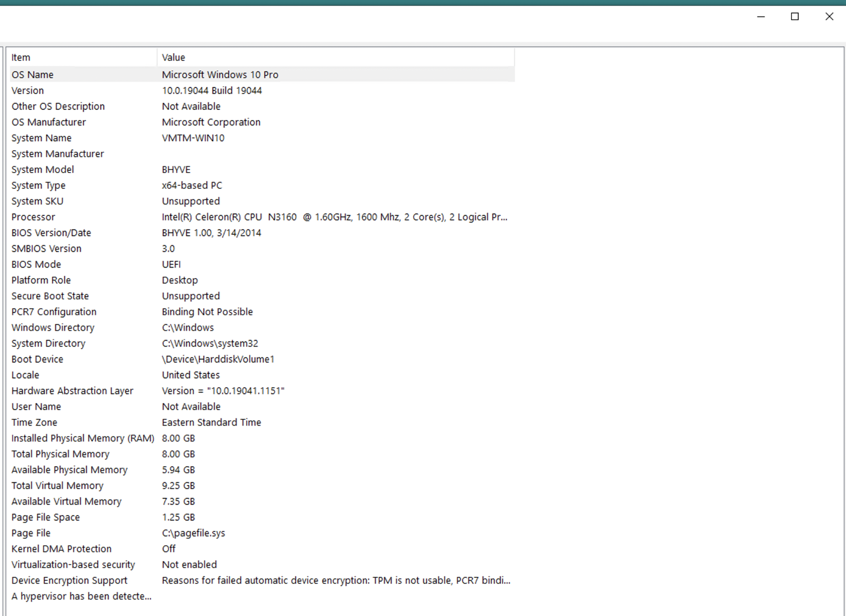
Task: Click the 5.94 GB value
Action: (179, 470)
